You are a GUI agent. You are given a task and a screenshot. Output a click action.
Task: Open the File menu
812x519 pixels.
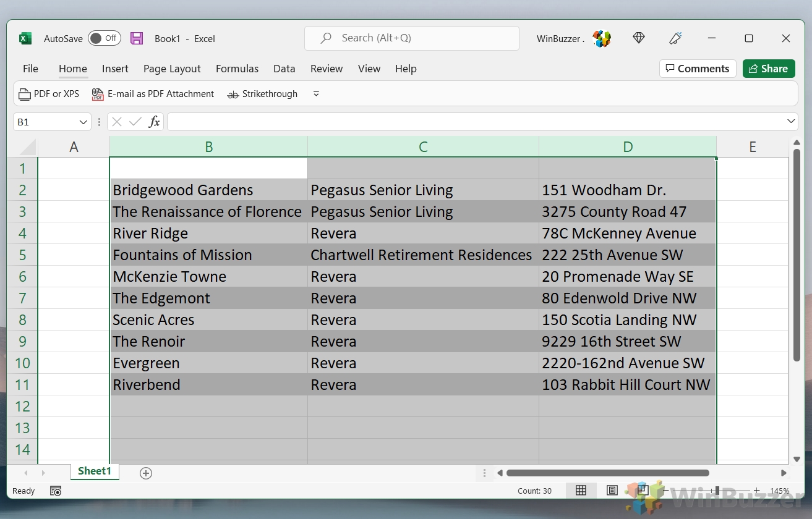coord(30,69)
